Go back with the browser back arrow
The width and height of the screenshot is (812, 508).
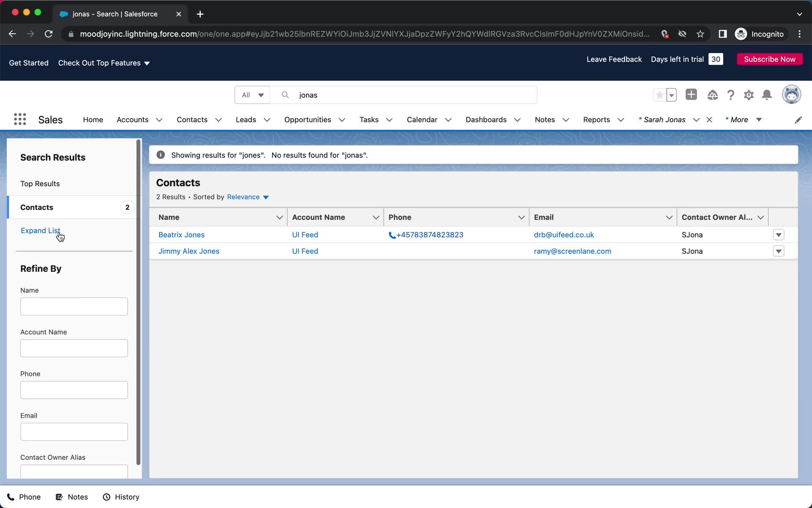point(12,34)
